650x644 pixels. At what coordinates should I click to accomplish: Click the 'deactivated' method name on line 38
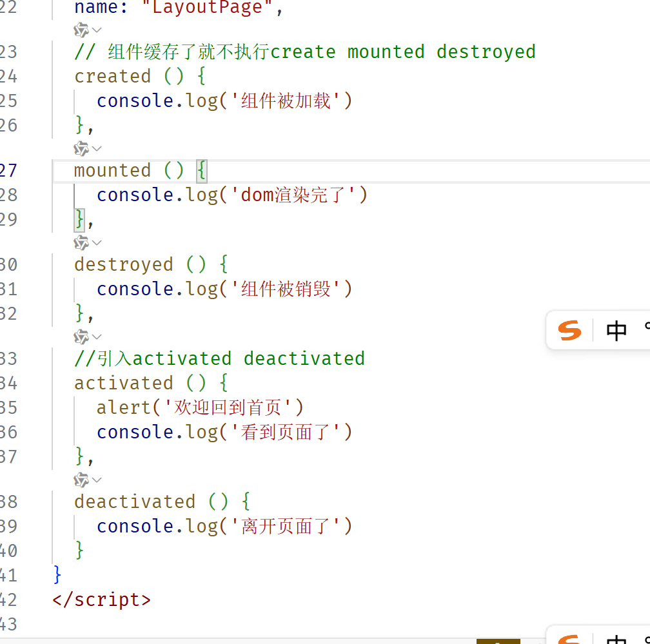[x=135, y=502]
